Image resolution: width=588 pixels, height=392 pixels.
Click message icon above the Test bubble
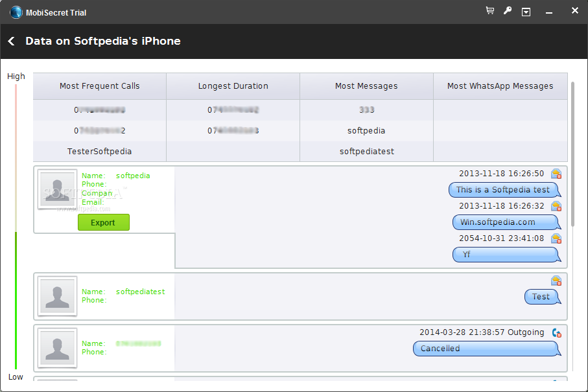point(556,281)
